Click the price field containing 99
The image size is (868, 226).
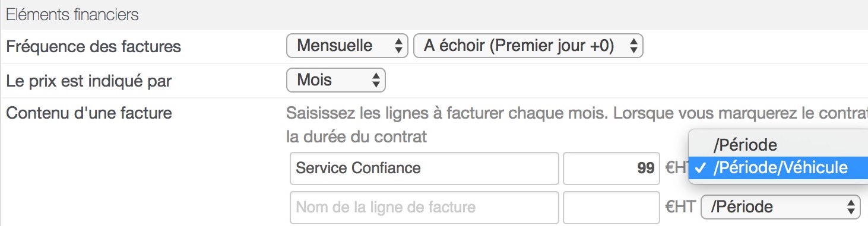click(x=611, y=168)
